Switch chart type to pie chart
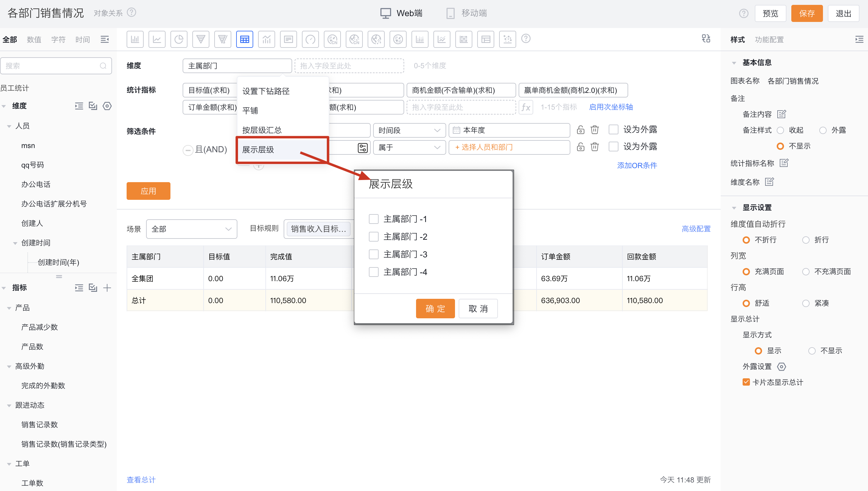Image resolution: width=868 pixels, height=491 pixels. [179, 39]
